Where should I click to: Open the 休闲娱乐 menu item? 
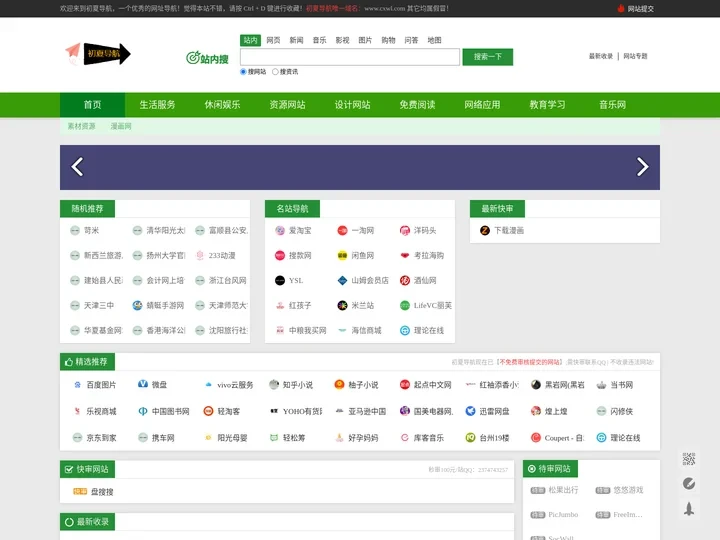pyautogui.click(x=222, y=105)
